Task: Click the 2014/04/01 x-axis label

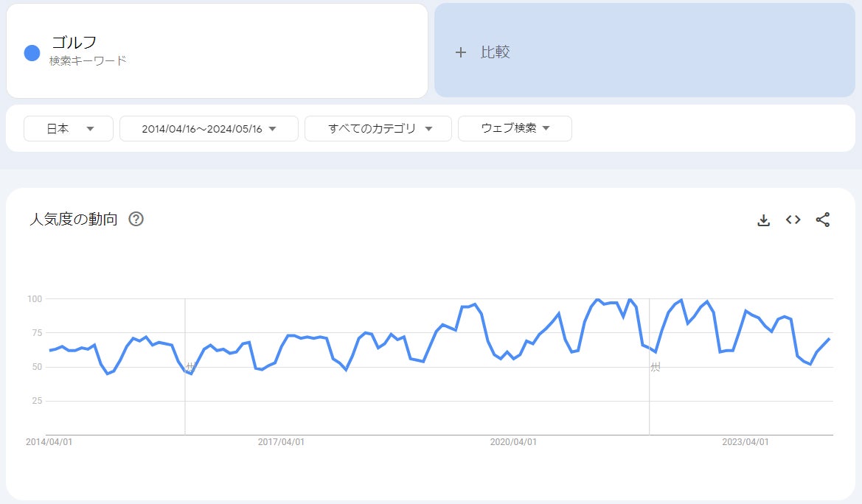Action: 49,442
